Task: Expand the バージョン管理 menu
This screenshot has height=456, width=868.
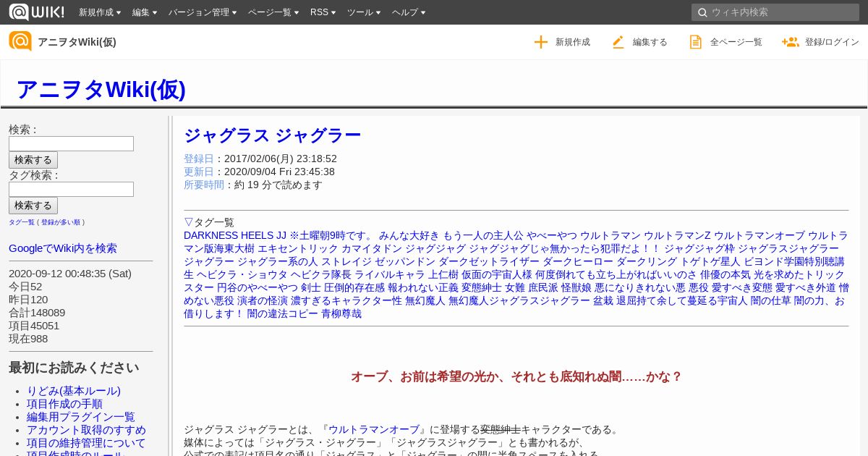Action: 203,12
